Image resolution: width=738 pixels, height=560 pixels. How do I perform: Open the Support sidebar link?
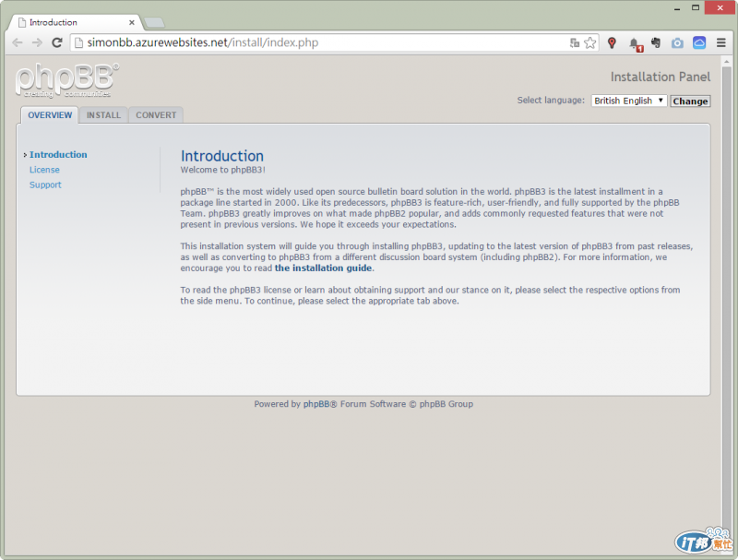click(45, 185)
